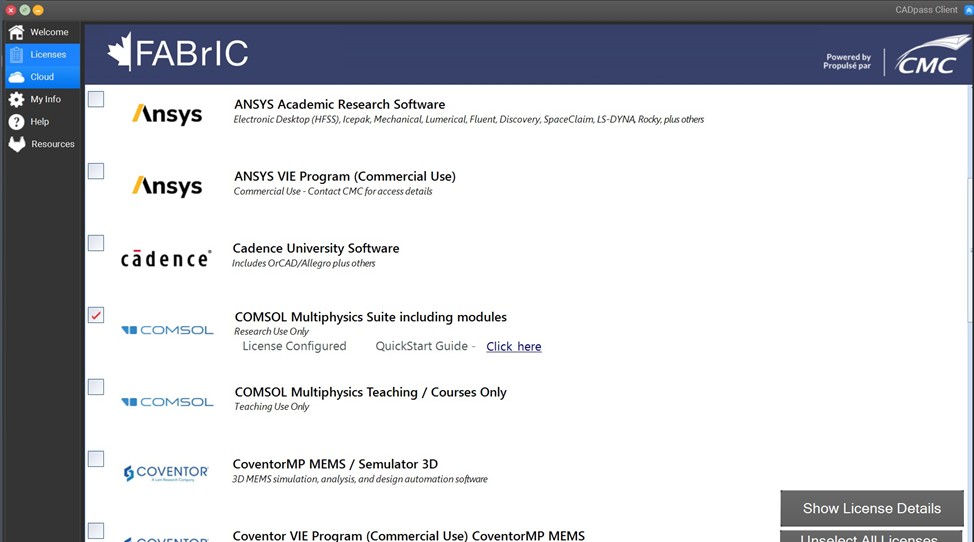
Task: Enable the ANSYS Academic Research Software checkbox
Action: (96, 99)
